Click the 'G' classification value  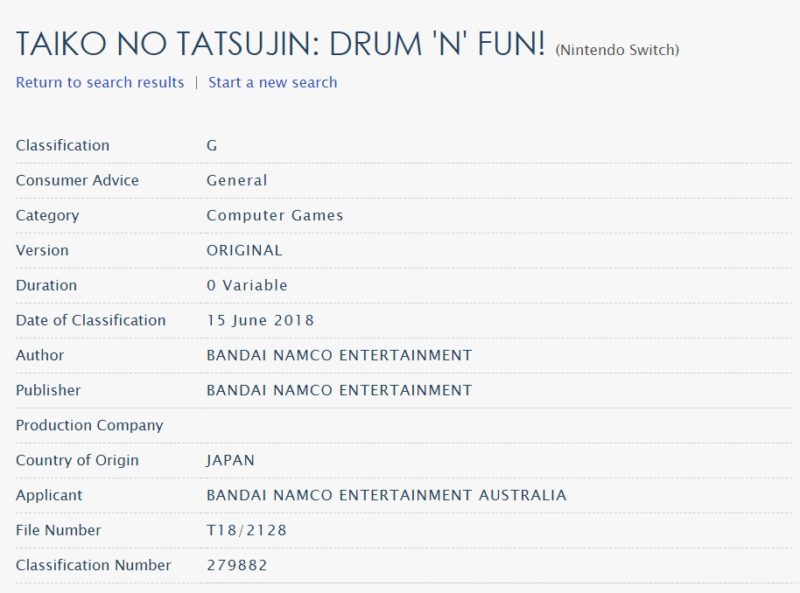212,145
